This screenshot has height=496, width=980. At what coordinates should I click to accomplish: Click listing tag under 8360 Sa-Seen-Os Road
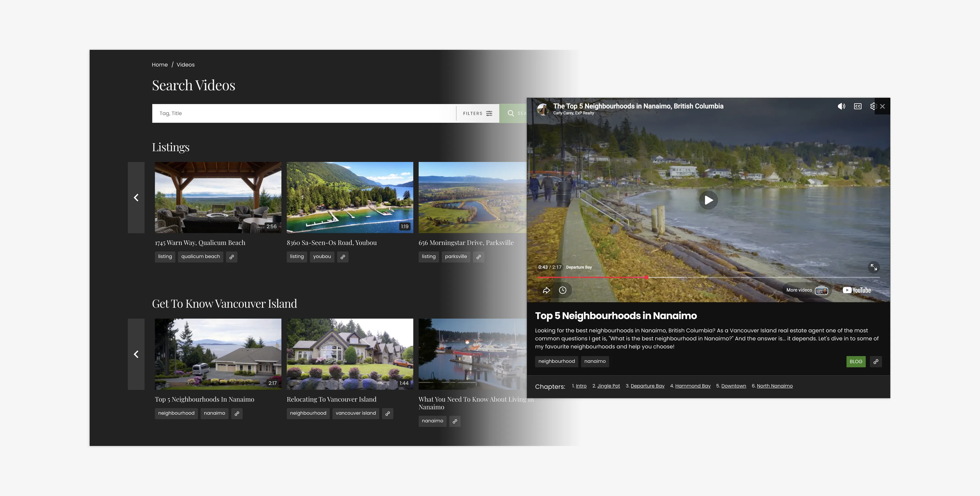pos(297,257)
